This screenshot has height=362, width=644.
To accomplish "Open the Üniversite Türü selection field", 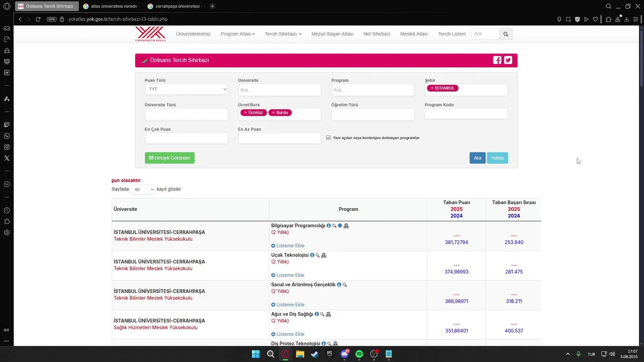I will click(187, 114).
